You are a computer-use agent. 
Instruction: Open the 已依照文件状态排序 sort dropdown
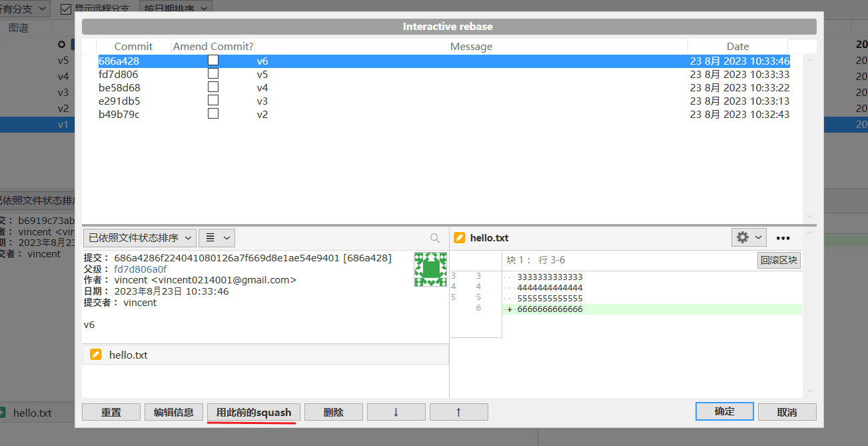point(140,238)
